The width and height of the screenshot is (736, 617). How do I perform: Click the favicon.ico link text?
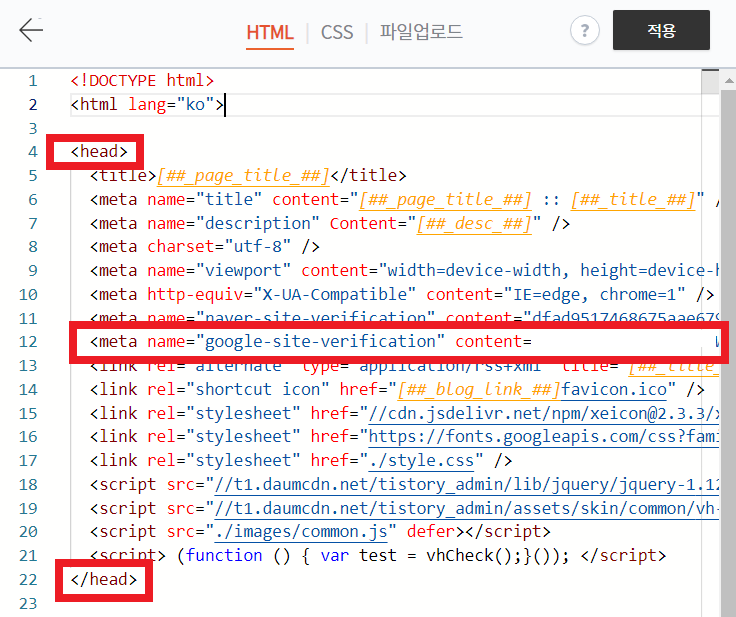pyautogui.click(x=614, y=389)
